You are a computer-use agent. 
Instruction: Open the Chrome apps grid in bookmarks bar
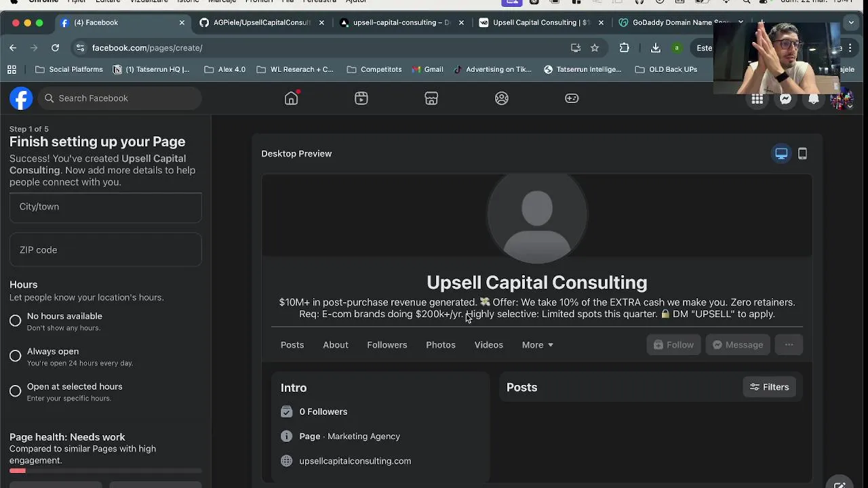[12, 69]
